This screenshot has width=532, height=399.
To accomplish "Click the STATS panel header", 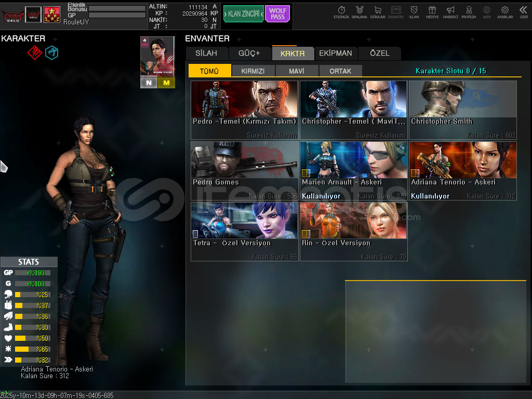I will point(29,262).
